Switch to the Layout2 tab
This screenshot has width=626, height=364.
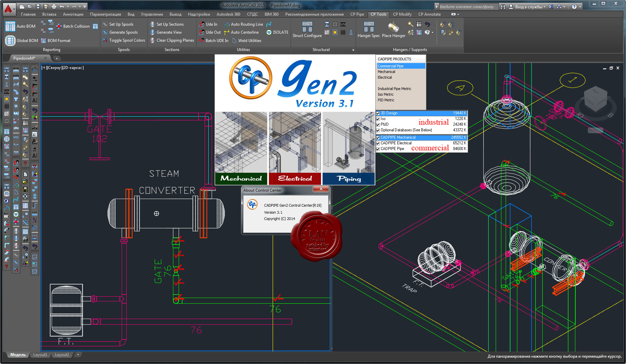pos(62,355)
